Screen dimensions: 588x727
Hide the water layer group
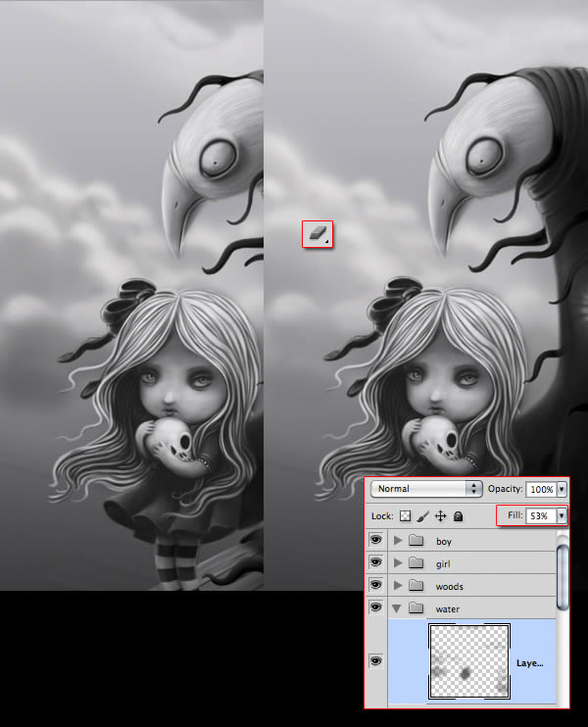pyautogui.click(x=376, y=607)
